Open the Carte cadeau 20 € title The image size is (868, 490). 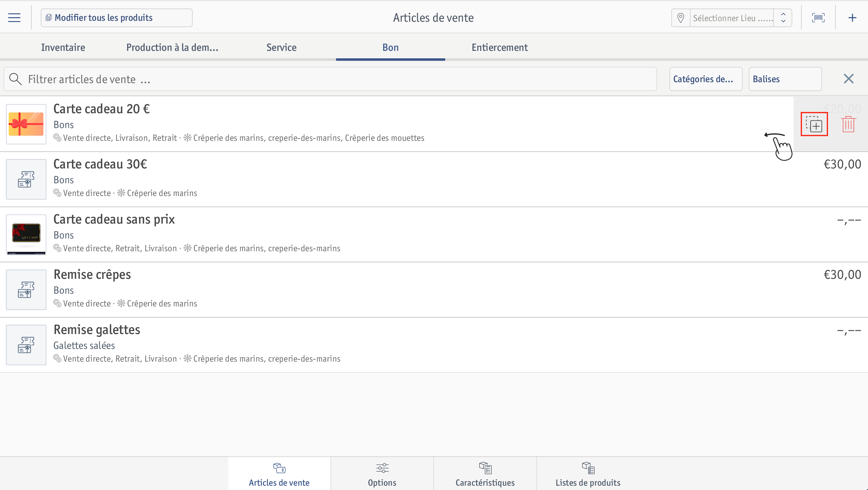coord(101,109)
